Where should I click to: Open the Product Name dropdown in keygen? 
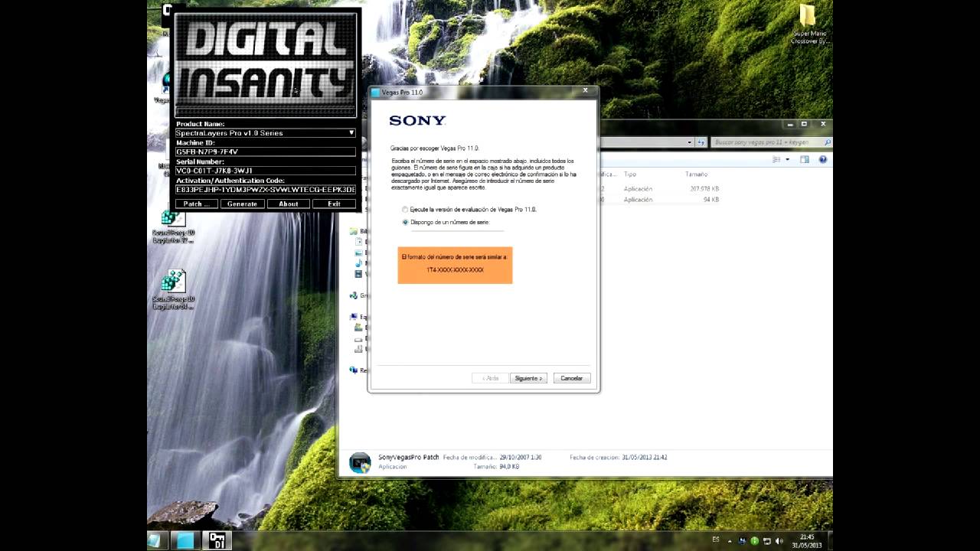(x=265, y=133)
